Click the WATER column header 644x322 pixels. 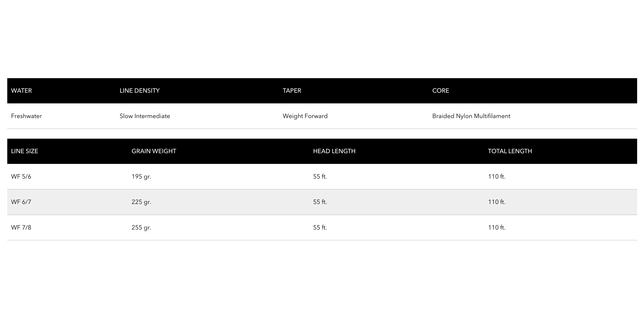point(21,91)
